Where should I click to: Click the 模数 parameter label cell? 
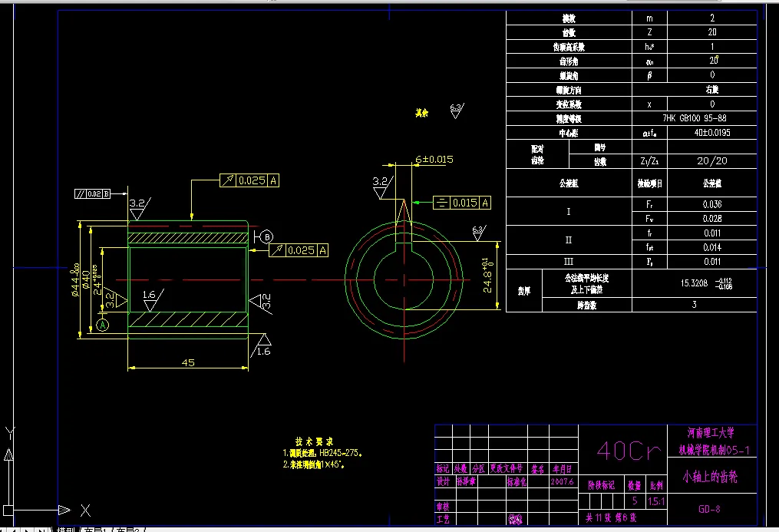click(x=569, y=18)
